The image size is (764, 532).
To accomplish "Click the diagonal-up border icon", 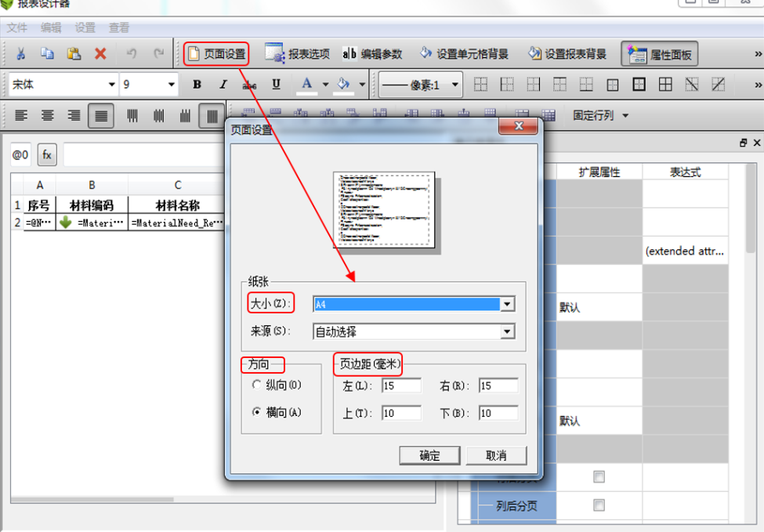I will [x=718, y=85].
